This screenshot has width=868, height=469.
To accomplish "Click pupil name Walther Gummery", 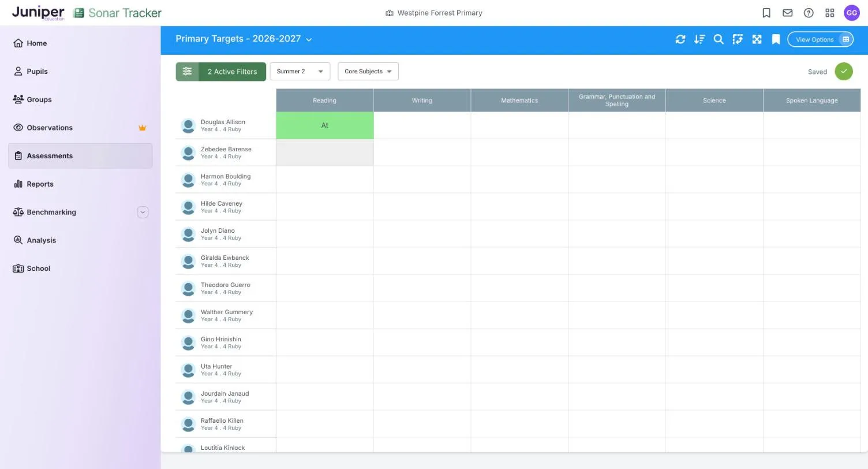I will coord(227,312).
